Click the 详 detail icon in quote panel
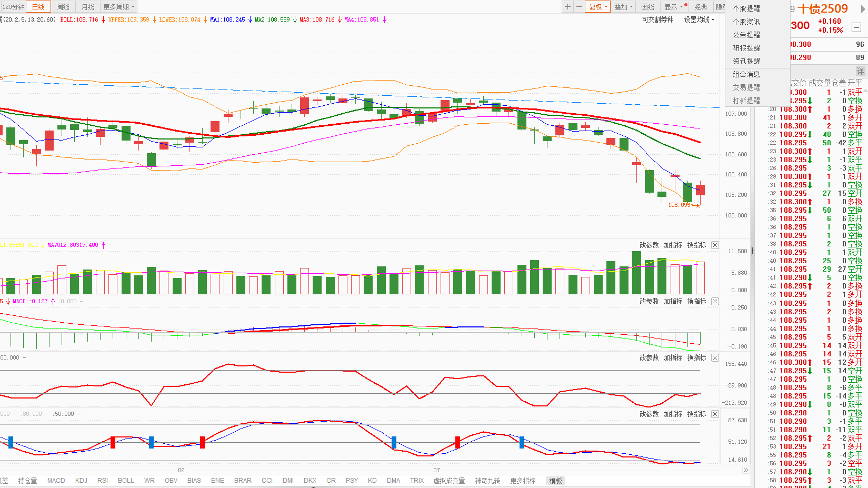This screenshot has width=868, height=488. tap(860, 71)
